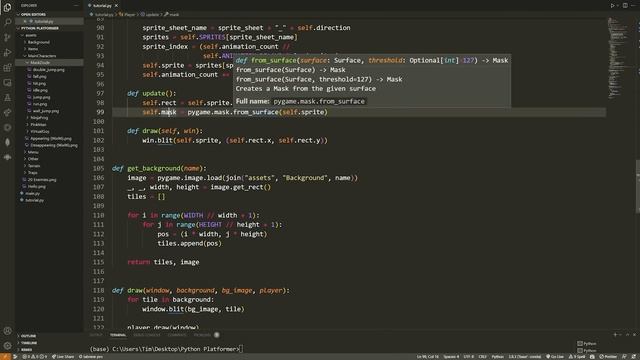This screenshot has height=360, width=640.
Task: Change Spaces: 4 indentation setting
Action: tap(451, 357)
